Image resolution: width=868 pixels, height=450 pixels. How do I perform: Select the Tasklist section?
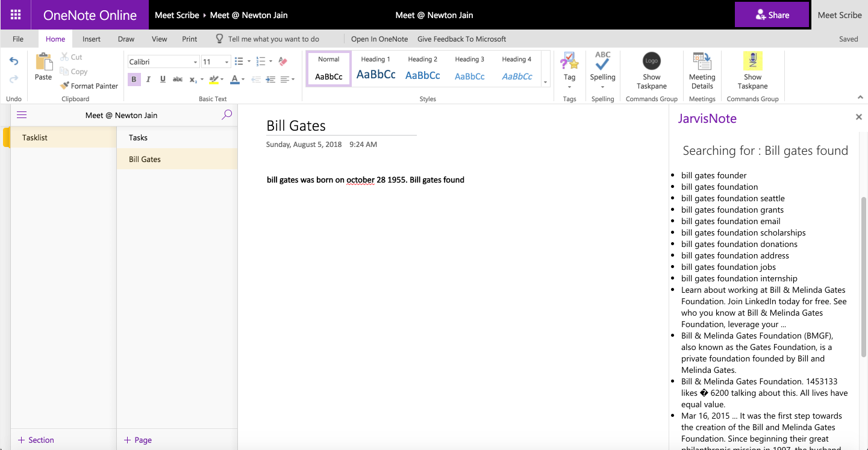[x=63, y=137]
